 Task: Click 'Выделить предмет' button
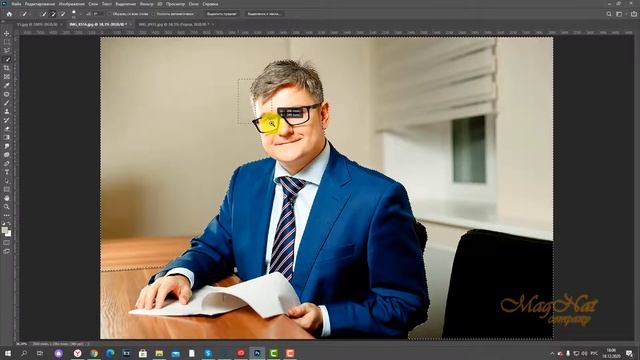click(221, 14)
